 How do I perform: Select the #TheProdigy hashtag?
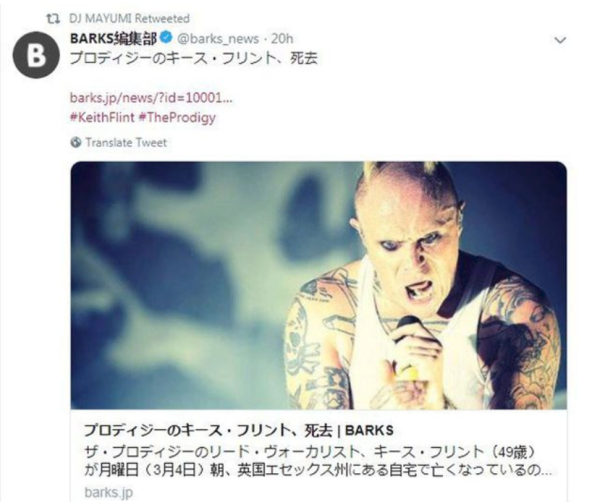click(x=177, y=118)
